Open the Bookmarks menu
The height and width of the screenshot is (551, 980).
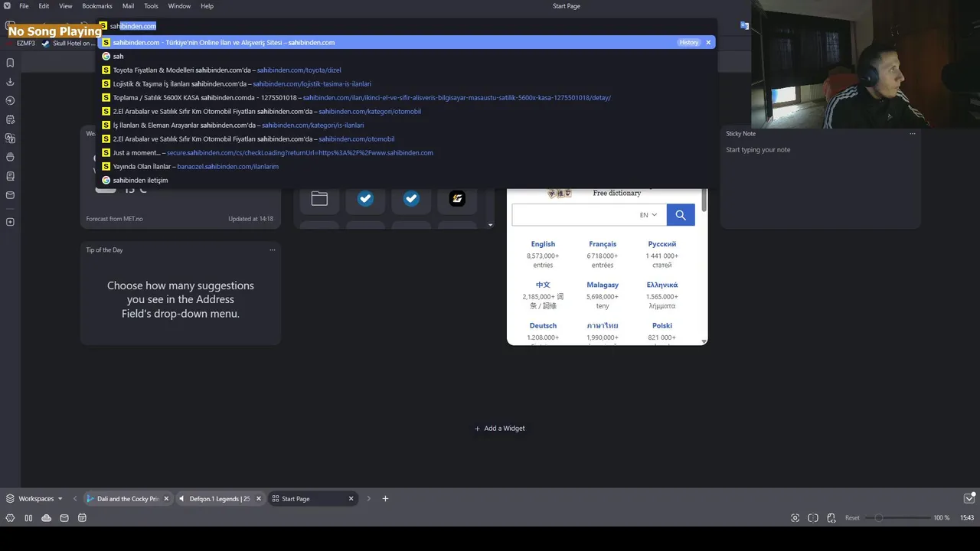97,6
